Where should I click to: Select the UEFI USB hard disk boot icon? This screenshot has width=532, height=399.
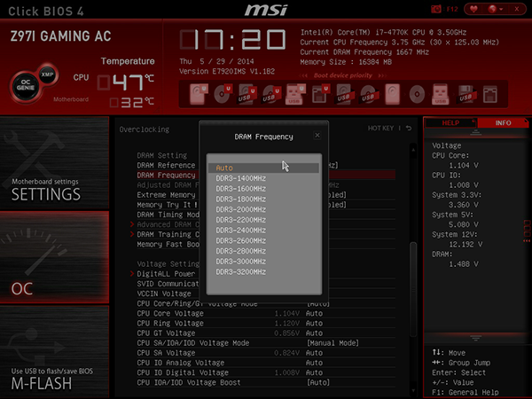(246, 94)
